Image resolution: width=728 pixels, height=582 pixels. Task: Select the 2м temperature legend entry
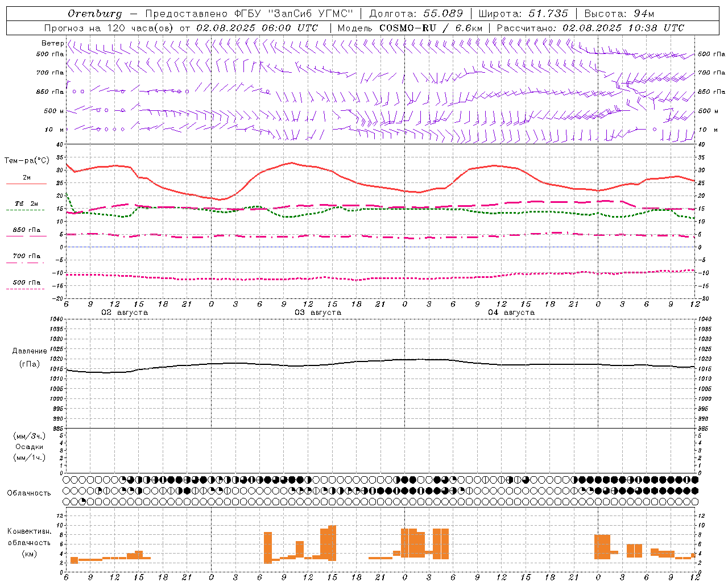pyautogui.click(x=27, y=178)
